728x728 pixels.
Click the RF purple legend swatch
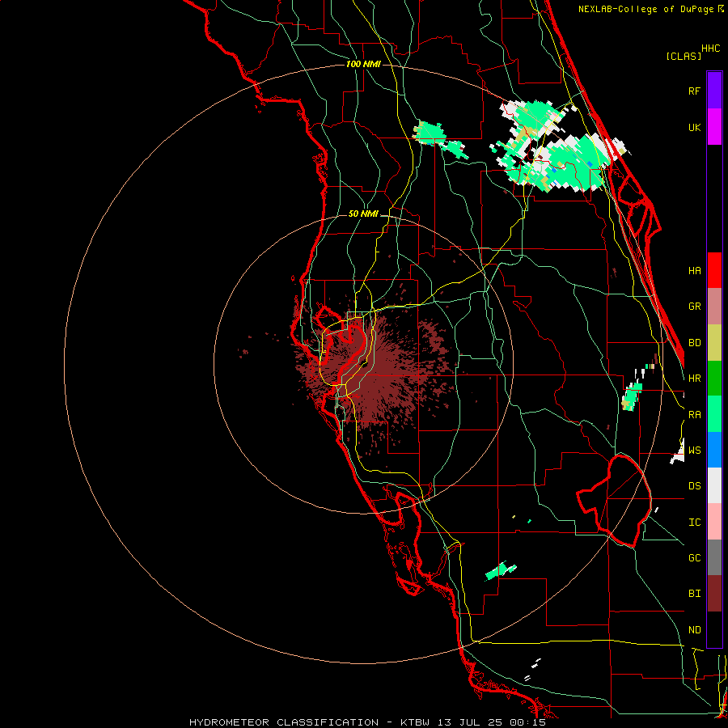coord(714,91)
